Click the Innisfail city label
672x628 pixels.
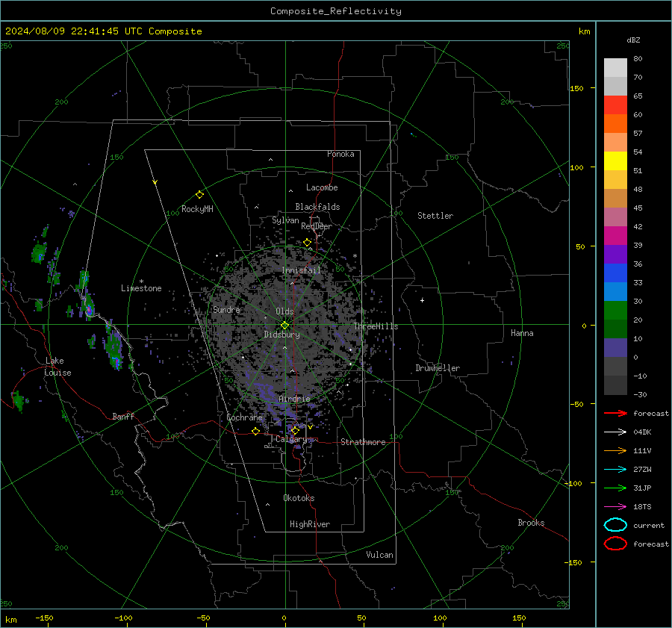click(x=301, y=270)
